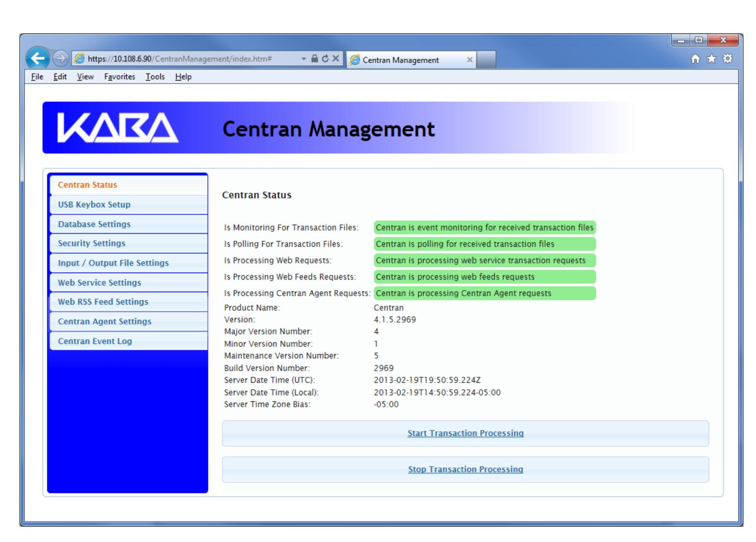The height and width of the screenshot is (542, 756).
Task: Click the Is Monitoring For Transaction Files label
Action: (x=291, y=228)
